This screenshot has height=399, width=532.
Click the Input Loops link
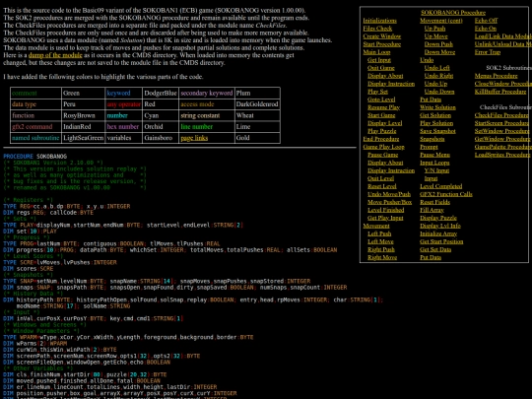point(434,163)
